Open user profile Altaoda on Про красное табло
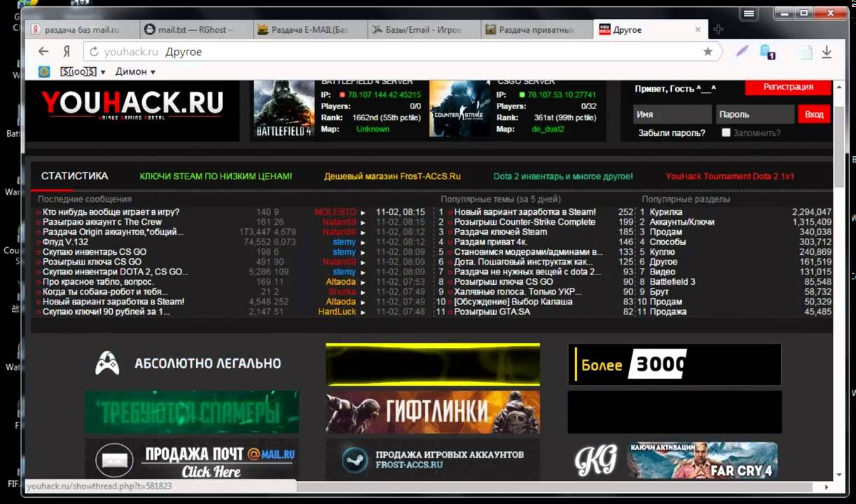This screenshot has width=856, height=504. (341, 282)
